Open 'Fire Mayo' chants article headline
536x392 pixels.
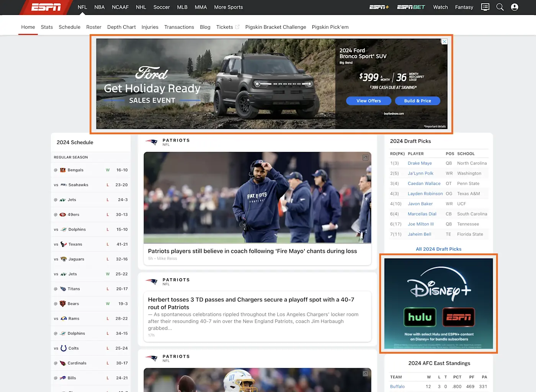[252, 251]
